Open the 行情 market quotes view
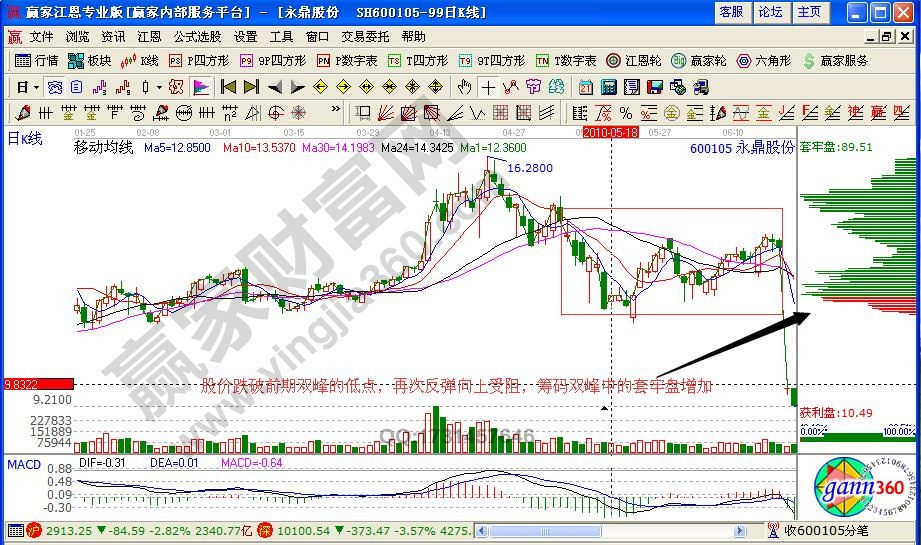Viewport: 921px width, 545px height. click(38, 60)
